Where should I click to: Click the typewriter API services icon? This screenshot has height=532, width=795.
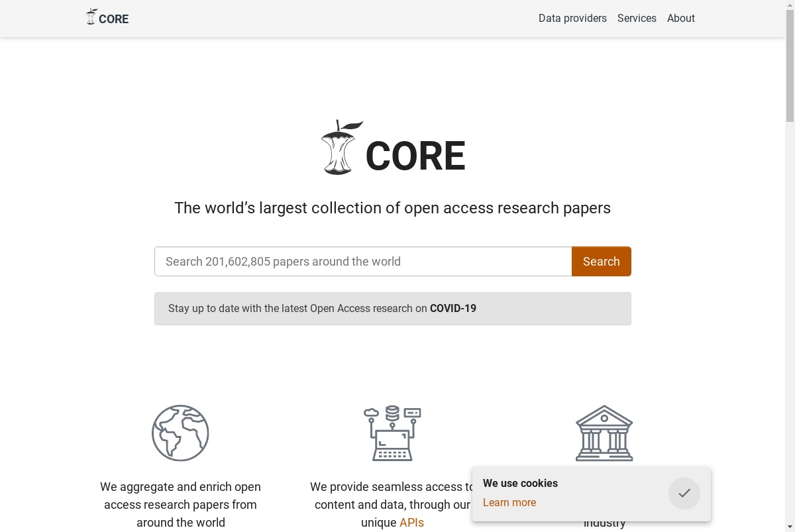(392, 433)
